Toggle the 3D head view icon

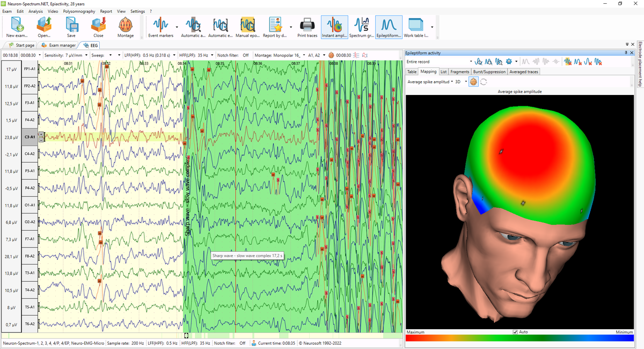pos(474,82)
